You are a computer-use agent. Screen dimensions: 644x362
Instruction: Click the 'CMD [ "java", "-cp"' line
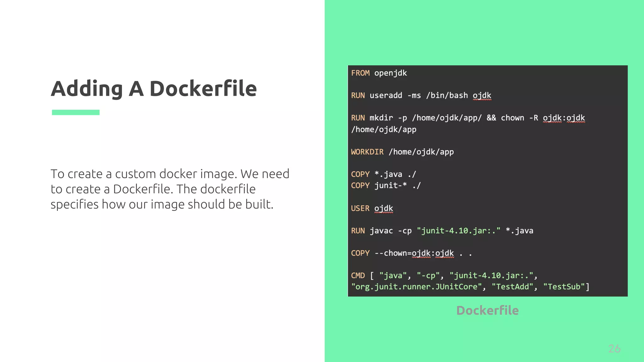[444, 276]
